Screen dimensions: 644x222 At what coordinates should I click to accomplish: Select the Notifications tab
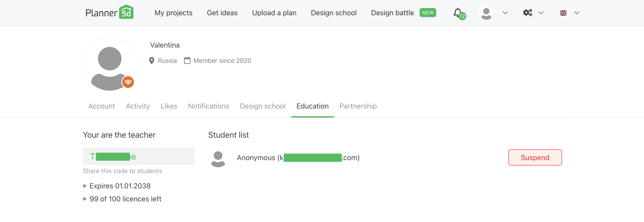pos(208,106)
